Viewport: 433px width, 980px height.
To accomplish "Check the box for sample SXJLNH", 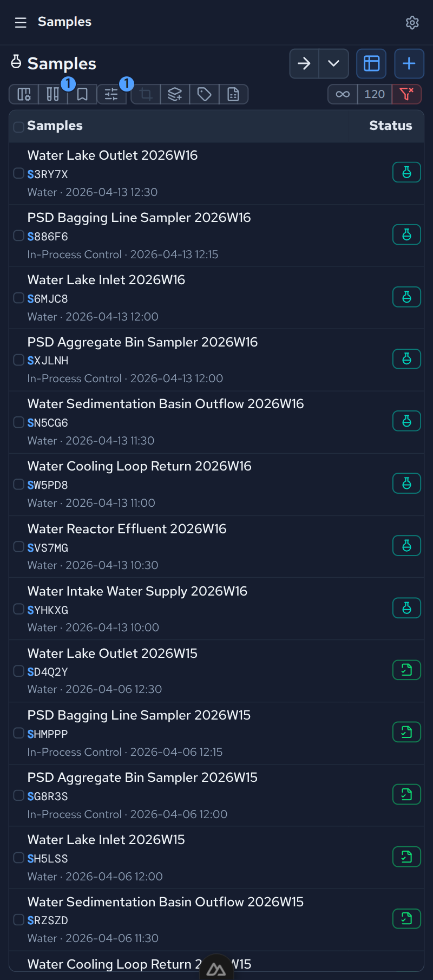I will tap(18, 360).
